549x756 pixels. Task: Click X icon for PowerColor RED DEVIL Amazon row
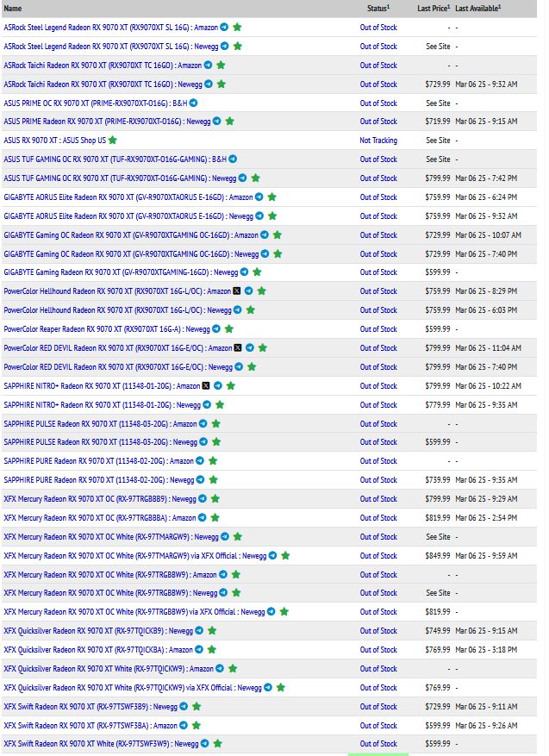[238, 347]
